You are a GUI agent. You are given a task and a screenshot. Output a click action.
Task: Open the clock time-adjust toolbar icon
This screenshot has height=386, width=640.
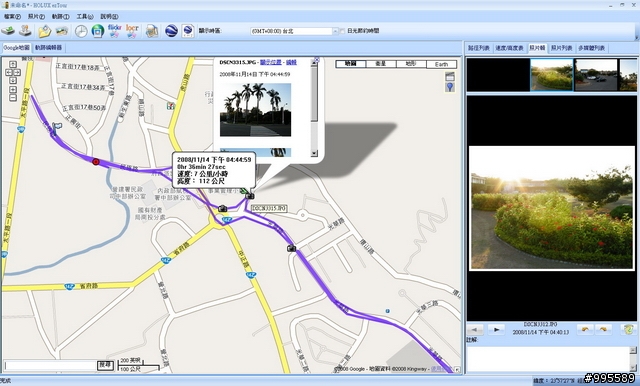[x=81, y=31]
